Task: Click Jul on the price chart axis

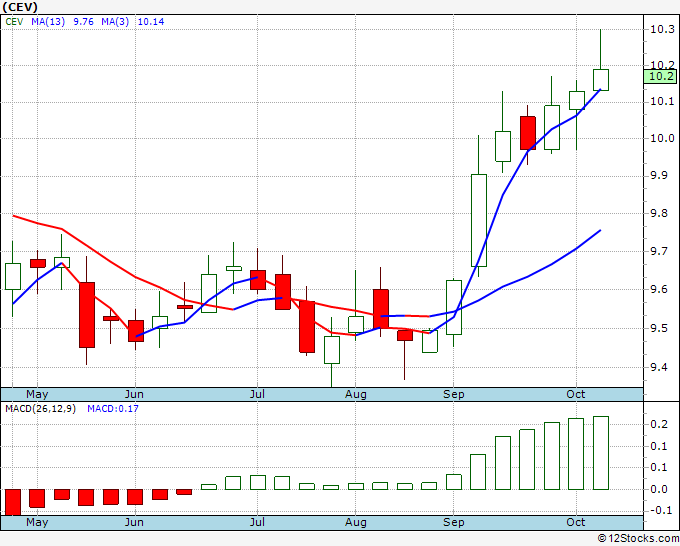Action: (x=257, y=395)
